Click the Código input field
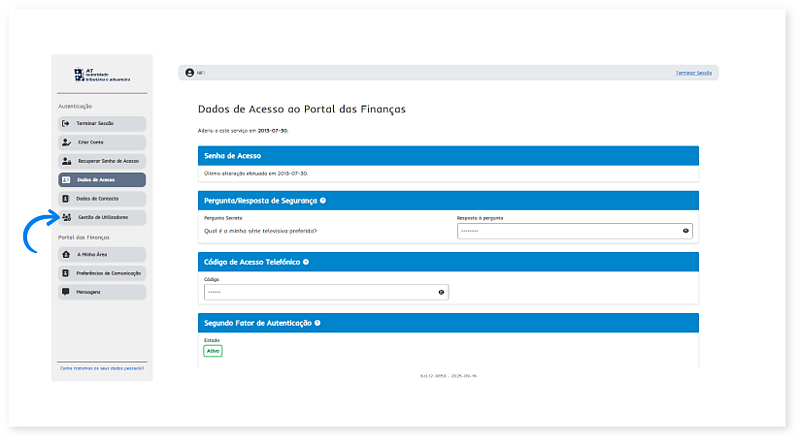The image size is (800, 441). [x=318, y=292]
